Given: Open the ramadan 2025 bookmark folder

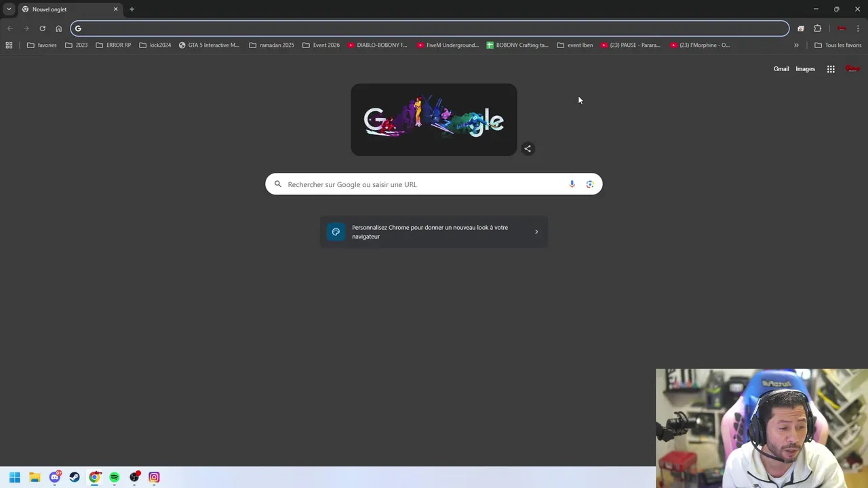Looking at the screenshot, I should pyautogui.click(x=271, y=45).
